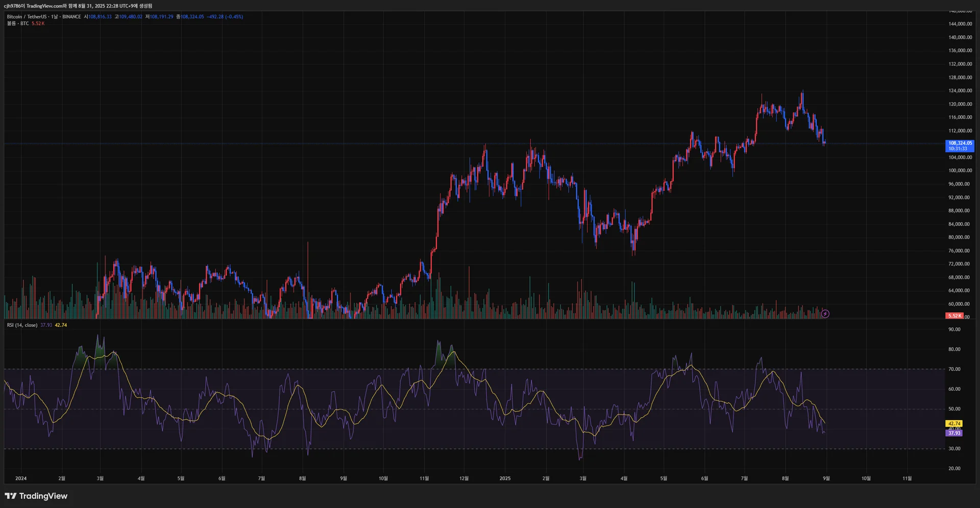Click the volume legend value 5.52K
The image size is (980, 508).
point(38,23)
